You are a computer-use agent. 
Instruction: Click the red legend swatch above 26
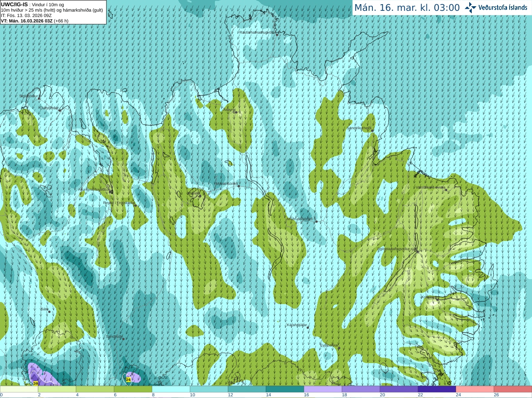(x=513, y=389)
